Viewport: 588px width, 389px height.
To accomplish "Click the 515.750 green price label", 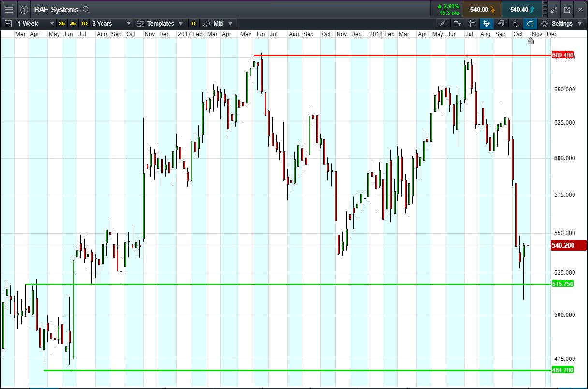I will (x=563, y=284).
